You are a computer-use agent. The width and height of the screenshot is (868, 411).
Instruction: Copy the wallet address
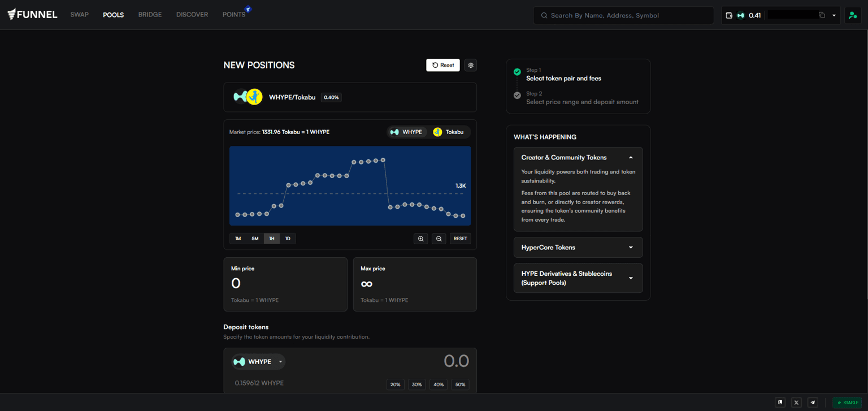coord(822,15)
